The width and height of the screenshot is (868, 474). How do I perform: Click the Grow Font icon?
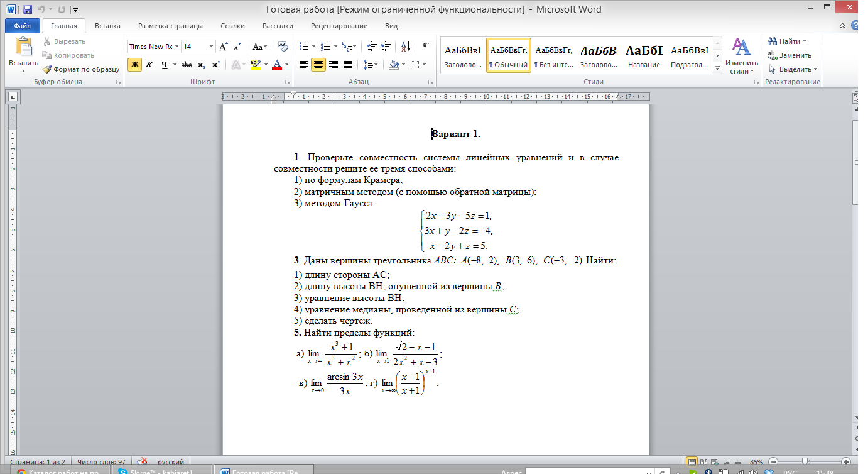223,47
